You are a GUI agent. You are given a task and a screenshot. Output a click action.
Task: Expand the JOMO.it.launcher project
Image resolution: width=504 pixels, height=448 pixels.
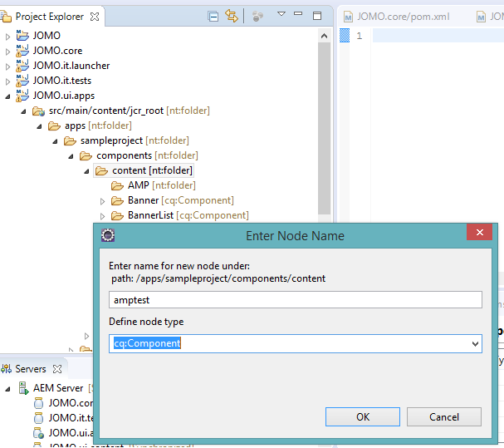pos(7,66)
